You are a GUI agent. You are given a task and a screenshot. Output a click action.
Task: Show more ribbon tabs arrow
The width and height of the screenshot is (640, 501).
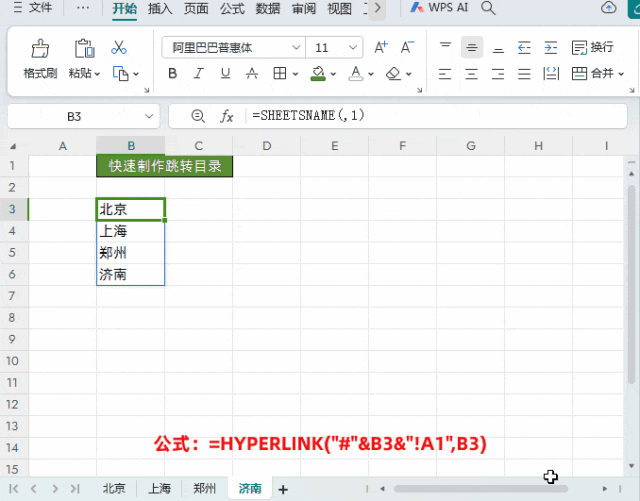pos(378,8)
